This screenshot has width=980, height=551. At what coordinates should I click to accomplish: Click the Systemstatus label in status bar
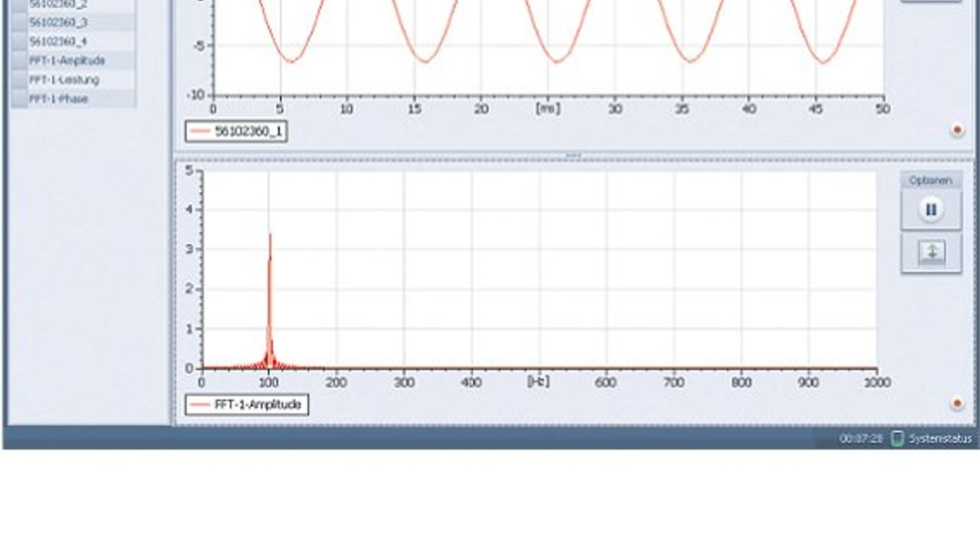[940, 438]
